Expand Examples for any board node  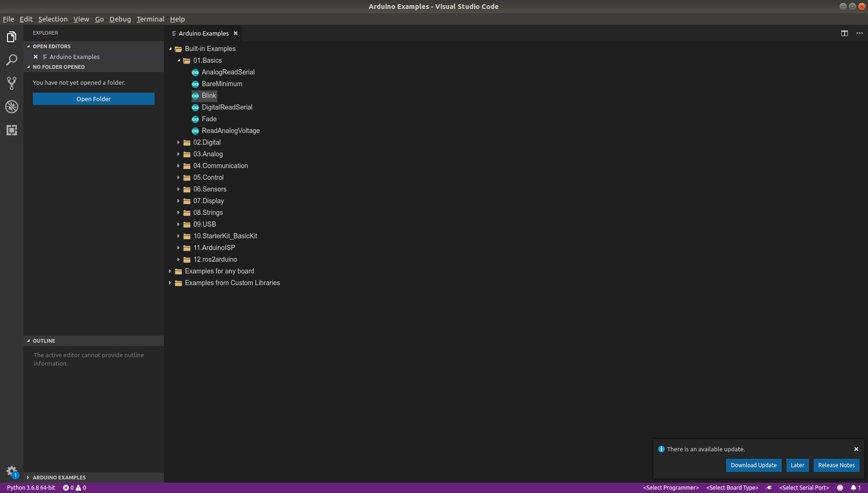click(170, 271)
